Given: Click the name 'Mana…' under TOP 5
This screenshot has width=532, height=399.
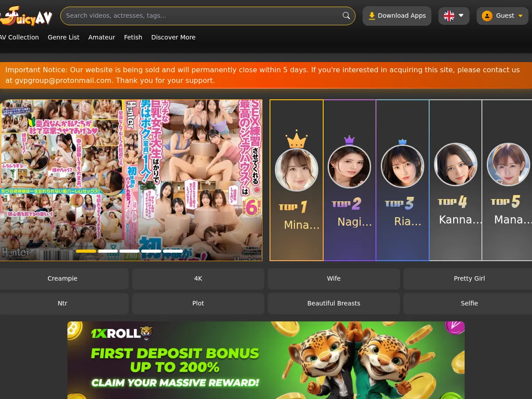Looking at the screenshot, I should [x=512, y=220].
